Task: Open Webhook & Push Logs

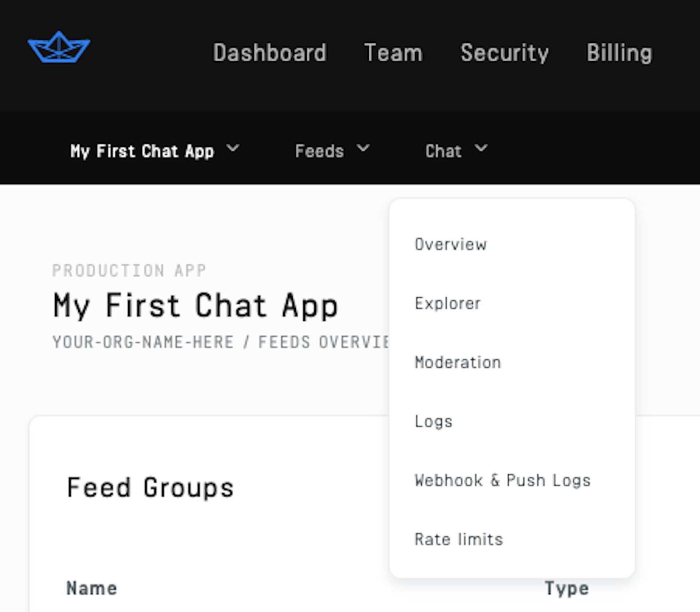Action: (502, 480)
